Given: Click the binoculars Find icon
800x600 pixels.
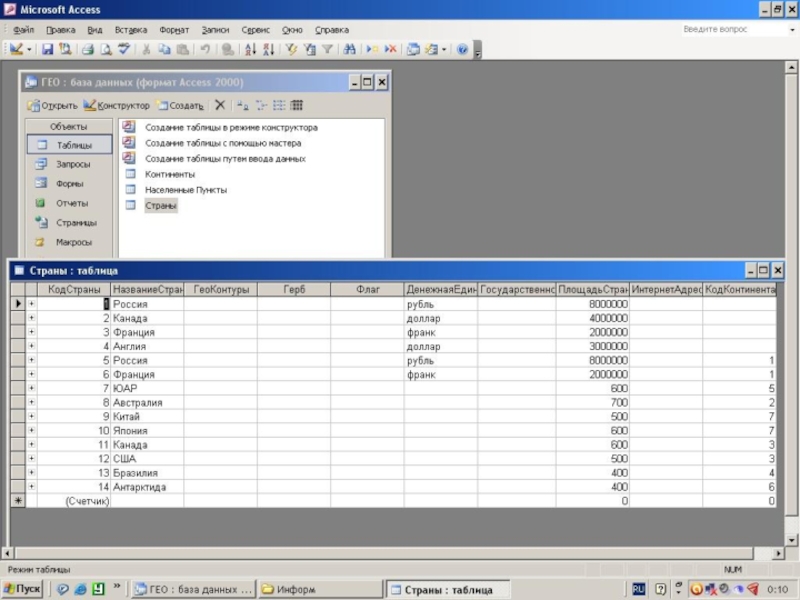Looking at the screenshot, I should coord(349,48).
